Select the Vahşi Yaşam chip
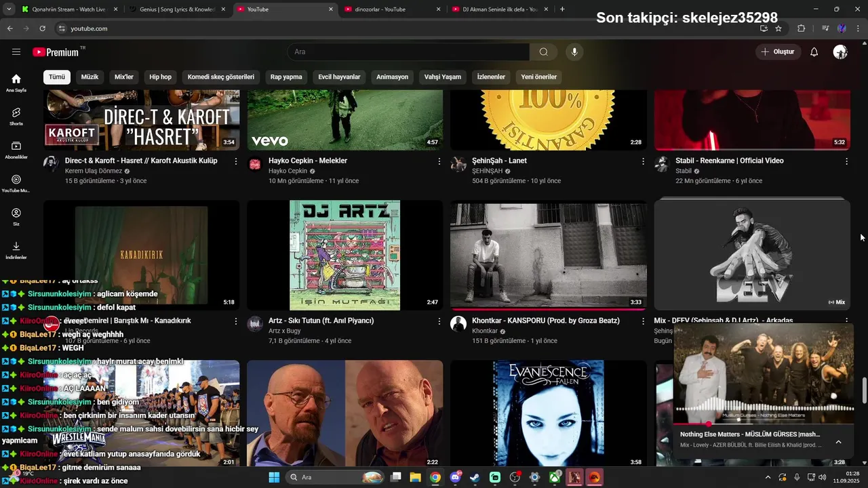The image size is (868, 488). (x=443, y=77)
